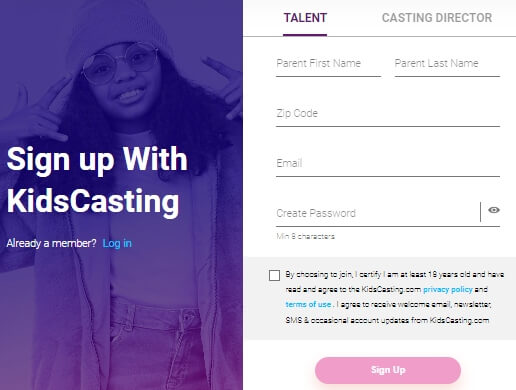
Task: Focus the Parent First Name field
Action: (328, 64)
